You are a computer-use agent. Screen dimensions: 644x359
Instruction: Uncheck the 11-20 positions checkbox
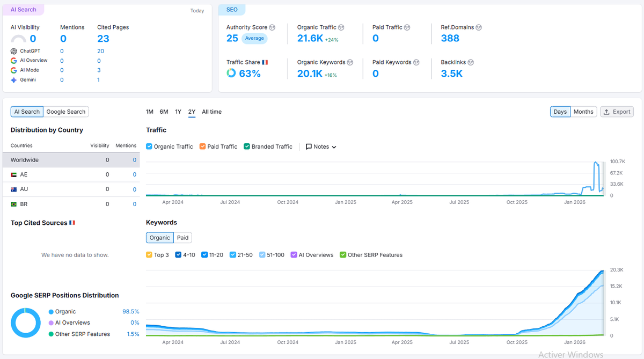[204, 255]
